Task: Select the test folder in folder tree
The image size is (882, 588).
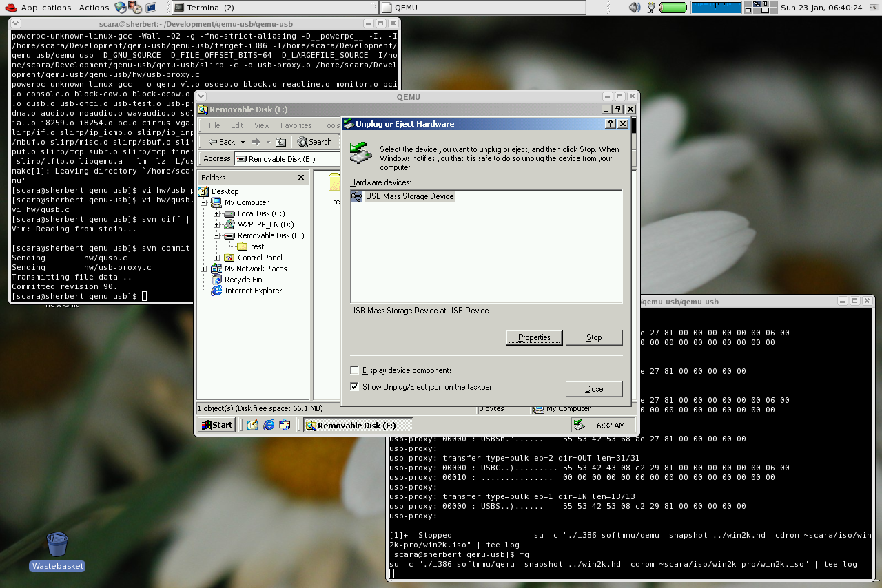Action: [x=257, y=246]
